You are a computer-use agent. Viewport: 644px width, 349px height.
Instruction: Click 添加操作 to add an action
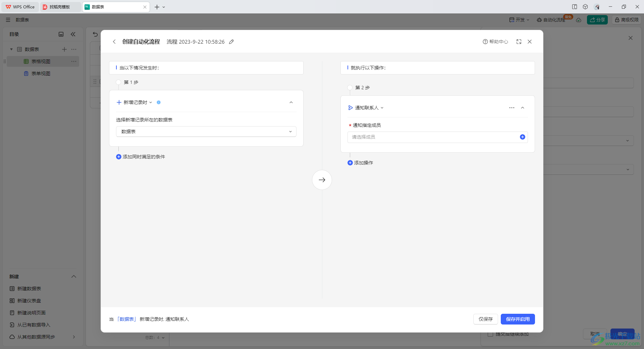coord(360,163)
